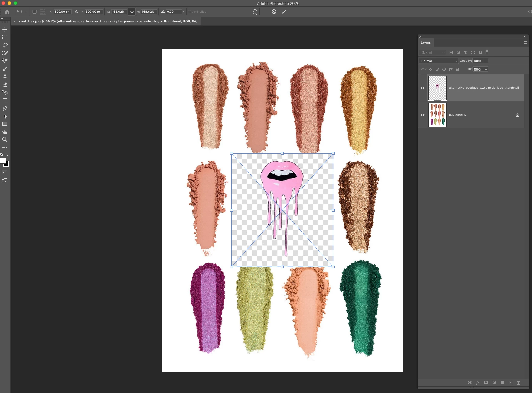The height and width of the screenshot is (393, 532).
Task: Reset default foreground and background colors
Action: (2, 154)
